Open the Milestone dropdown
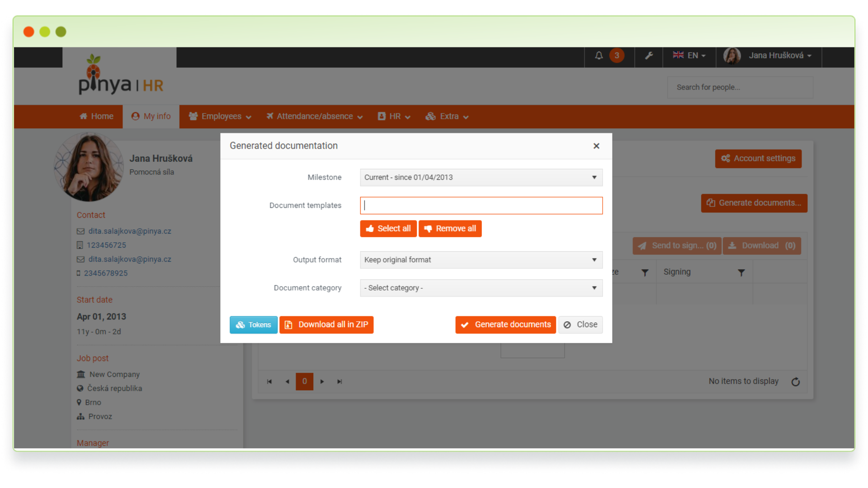Screen dimensions: 868x488 coord(481,178)
